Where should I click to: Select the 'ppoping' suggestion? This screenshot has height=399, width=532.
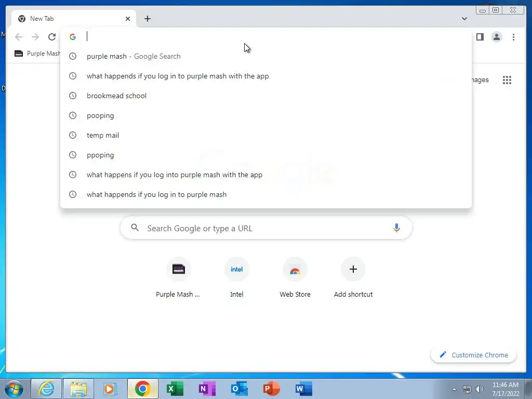click(265, 155)
